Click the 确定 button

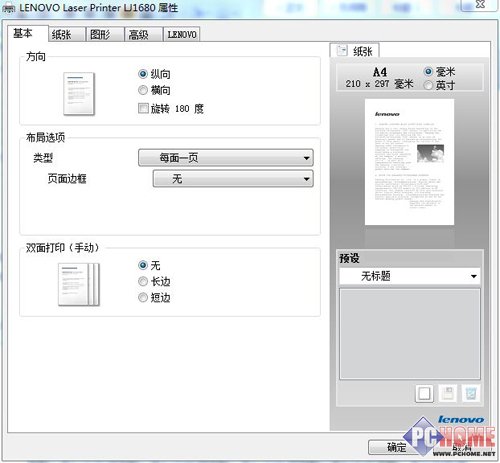coord(397,447)
